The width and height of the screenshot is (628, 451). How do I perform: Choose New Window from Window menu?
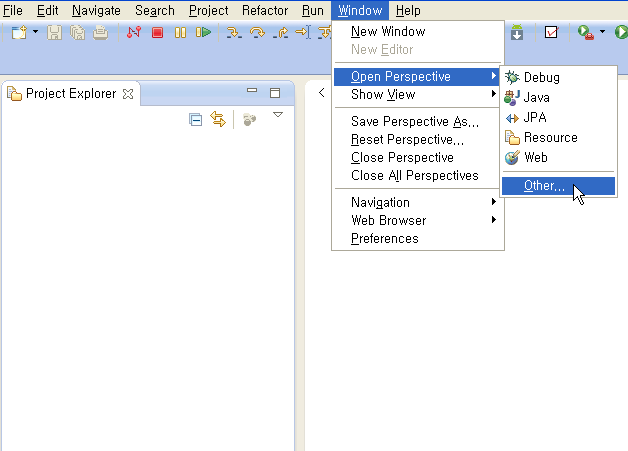pyautogui.click(x=418, y=32)
